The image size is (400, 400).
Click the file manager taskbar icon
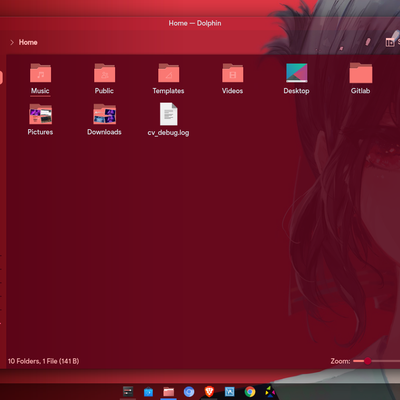coord(169,392)
